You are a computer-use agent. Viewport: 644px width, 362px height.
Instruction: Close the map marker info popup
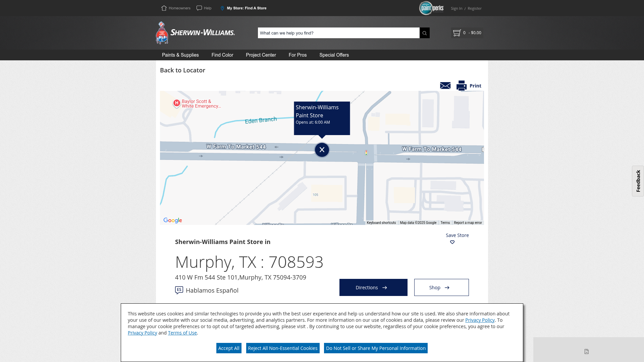point(322,150)
